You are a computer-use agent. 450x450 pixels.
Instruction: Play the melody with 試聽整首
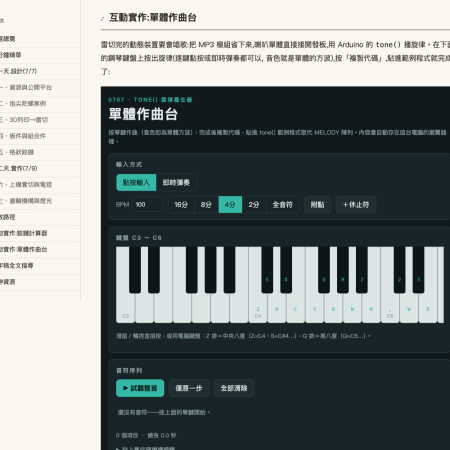[x=140, y=388]
